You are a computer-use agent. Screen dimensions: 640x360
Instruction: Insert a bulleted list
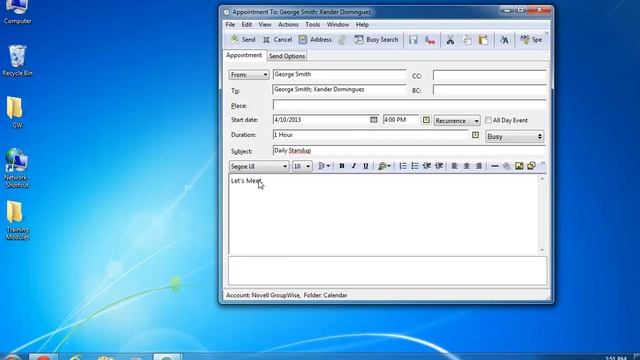415,166
